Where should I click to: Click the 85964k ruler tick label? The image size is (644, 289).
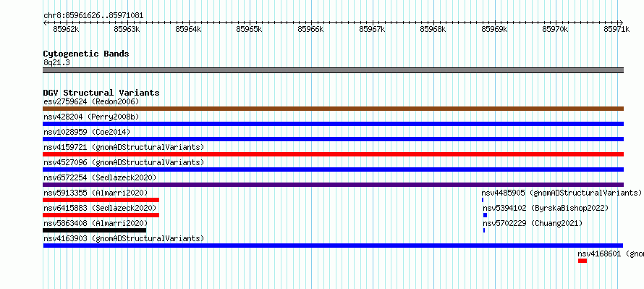[x=188, y=29]
